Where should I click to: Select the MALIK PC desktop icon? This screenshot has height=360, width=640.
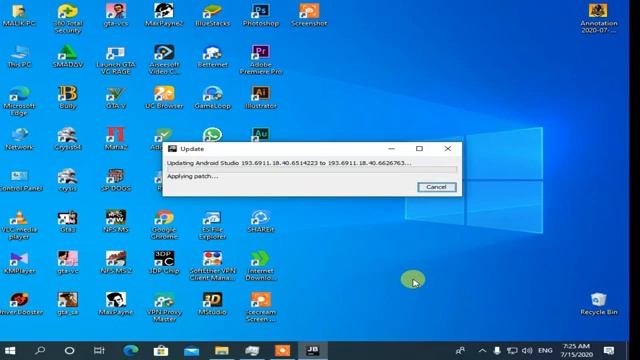click(x=19, y=16)
